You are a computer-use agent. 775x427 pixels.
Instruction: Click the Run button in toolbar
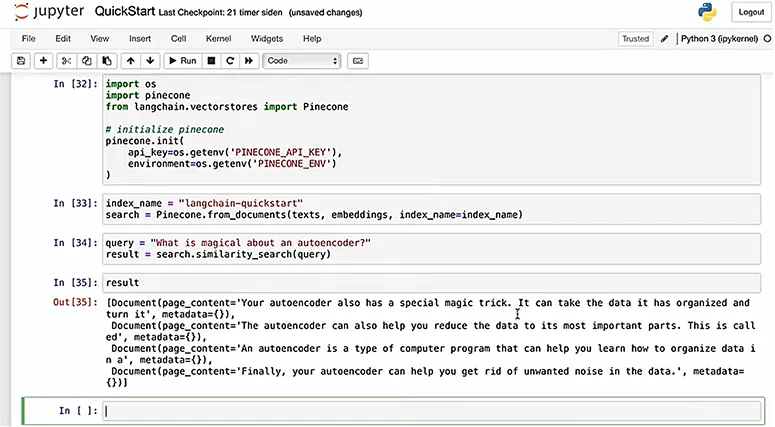point(181,61)
